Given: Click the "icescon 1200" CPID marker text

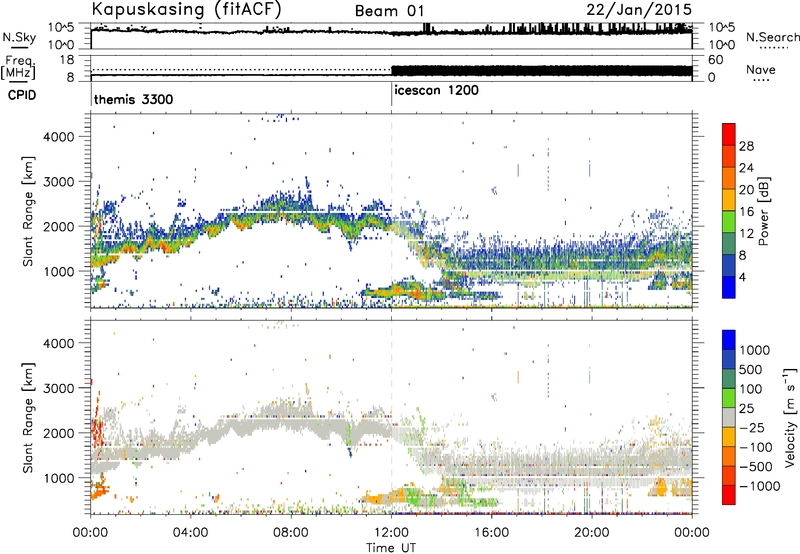Looking at the screenshot, I should click(x=436, y=90).
